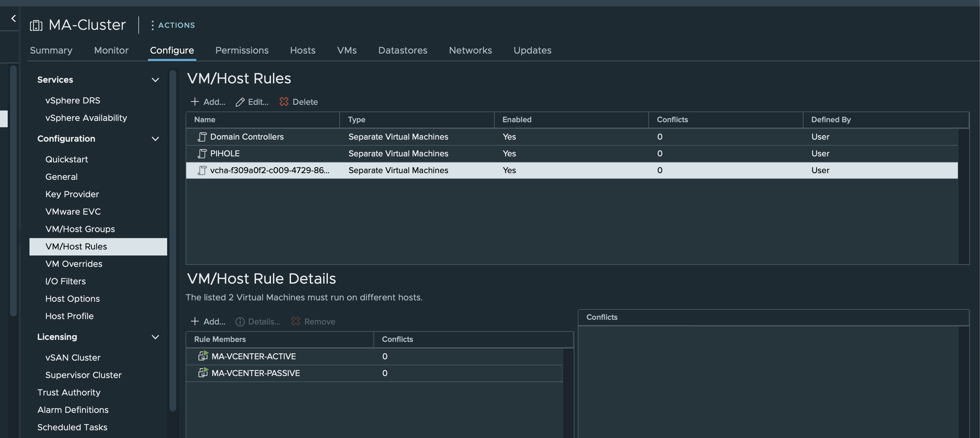980x438 pixels.
Task: Select MA-VCENTER-ACTIVE member name
Action: (253, 356)
